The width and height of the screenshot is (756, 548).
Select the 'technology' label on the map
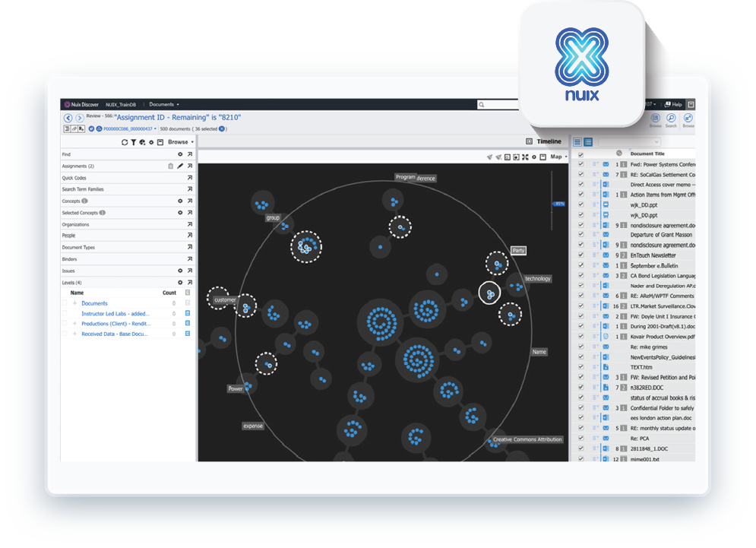[x=538, y=279]
